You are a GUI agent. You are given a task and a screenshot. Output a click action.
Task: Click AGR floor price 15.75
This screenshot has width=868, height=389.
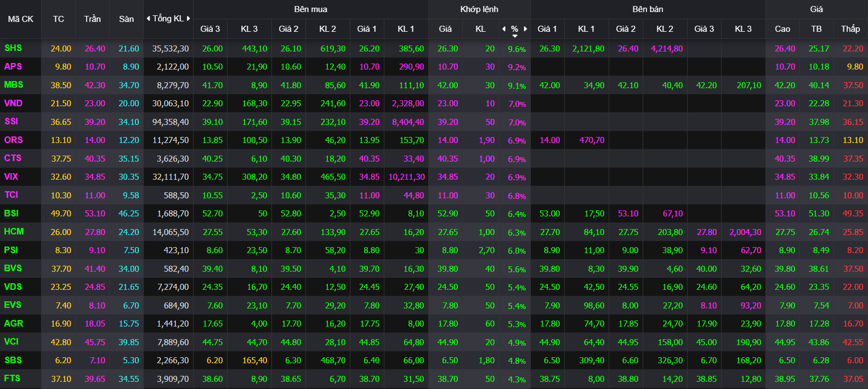click(129, 324)
